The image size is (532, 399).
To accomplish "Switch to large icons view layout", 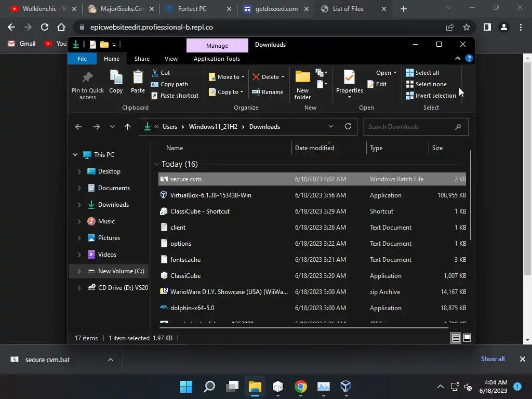I will [467, 338].
